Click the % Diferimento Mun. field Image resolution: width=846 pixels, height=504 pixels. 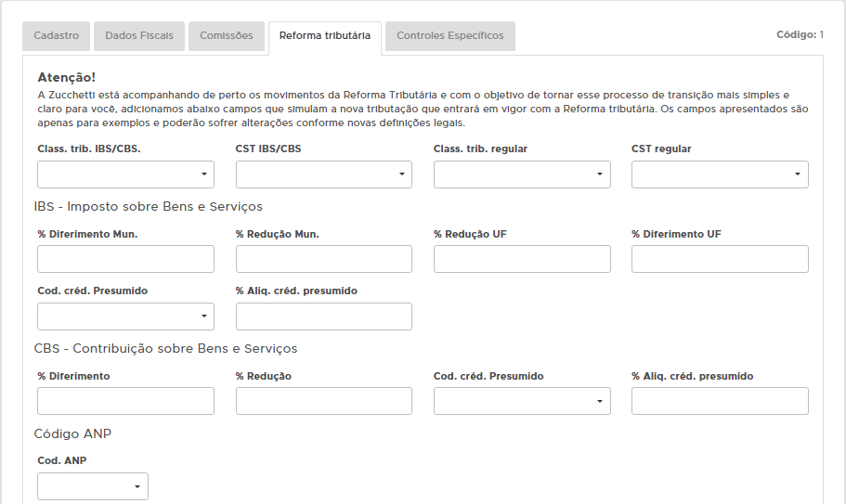[125, 259]
